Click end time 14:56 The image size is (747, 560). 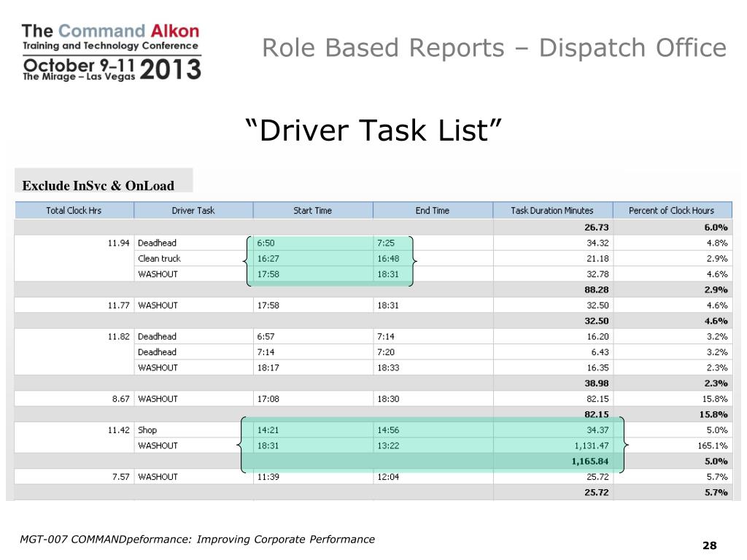(x=388, y=430)
